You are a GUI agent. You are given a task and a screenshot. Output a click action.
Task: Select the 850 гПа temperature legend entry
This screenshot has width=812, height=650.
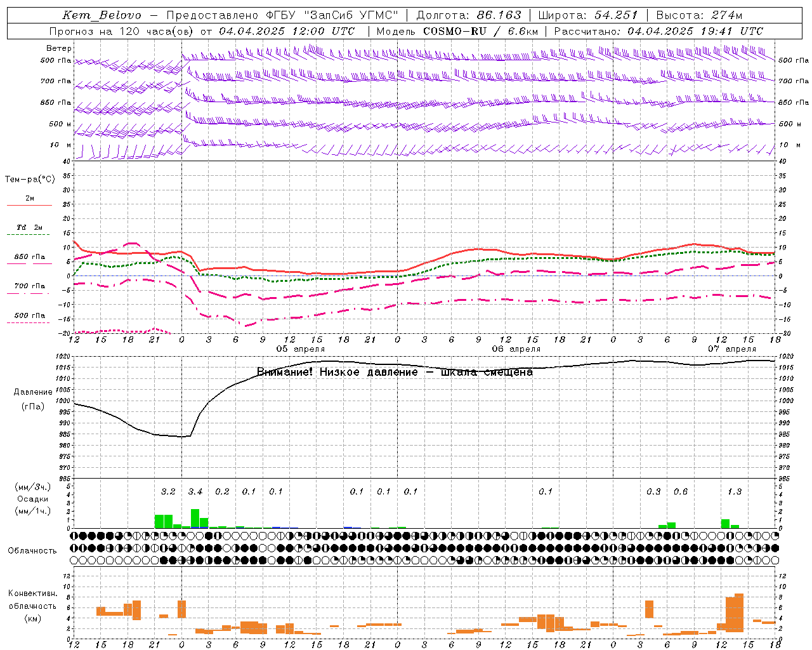pos(30,257)
